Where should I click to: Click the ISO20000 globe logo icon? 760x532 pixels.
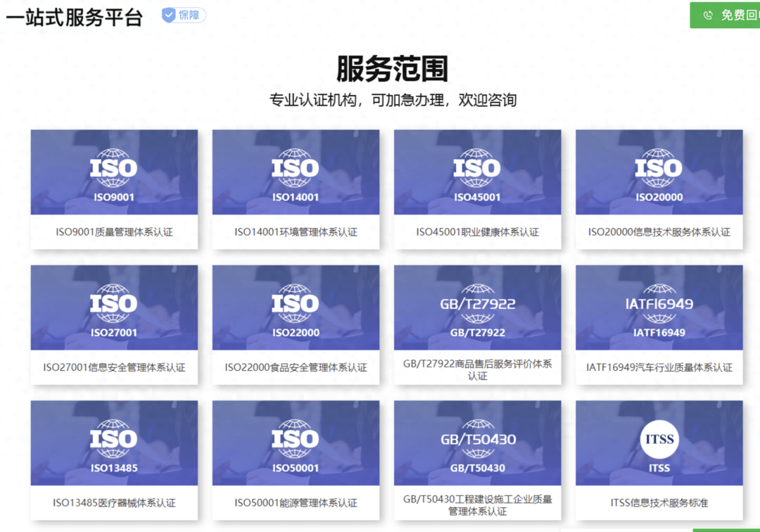point(659,167)
